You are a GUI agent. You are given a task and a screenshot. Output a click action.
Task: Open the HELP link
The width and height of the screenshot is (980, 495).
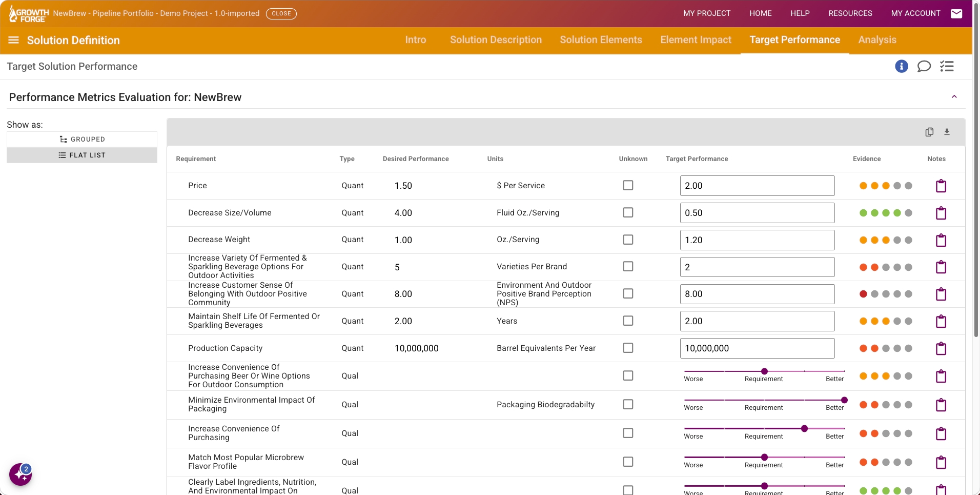click(x=800, y=13)
